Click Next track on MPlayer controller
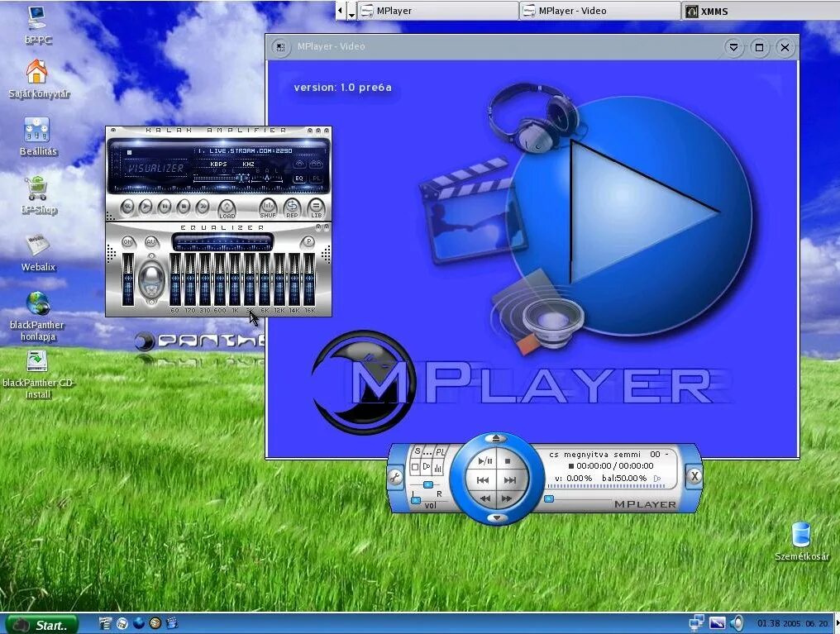840x634 pixels. 511,480
